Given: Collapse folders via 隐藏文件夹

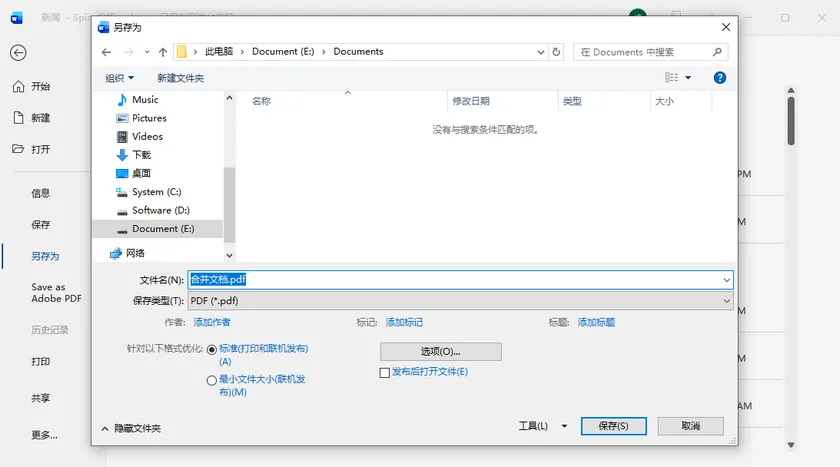Looking at the screenshot, I should coord(131,428).
